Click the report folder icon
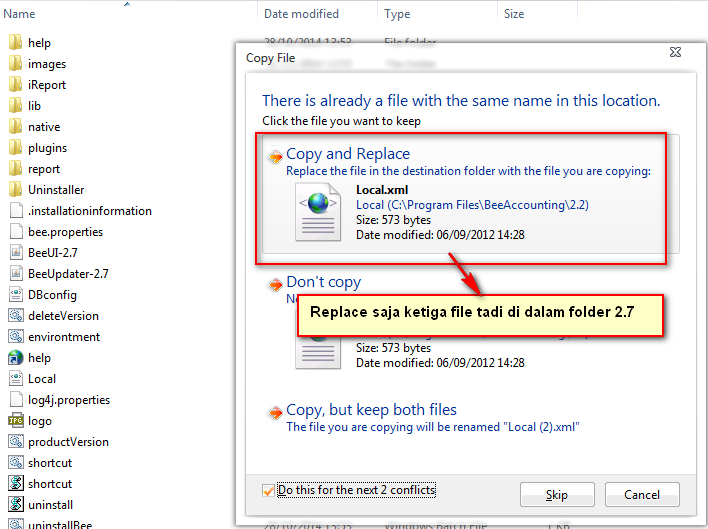The image size is (708, 529). click(15, 168)
